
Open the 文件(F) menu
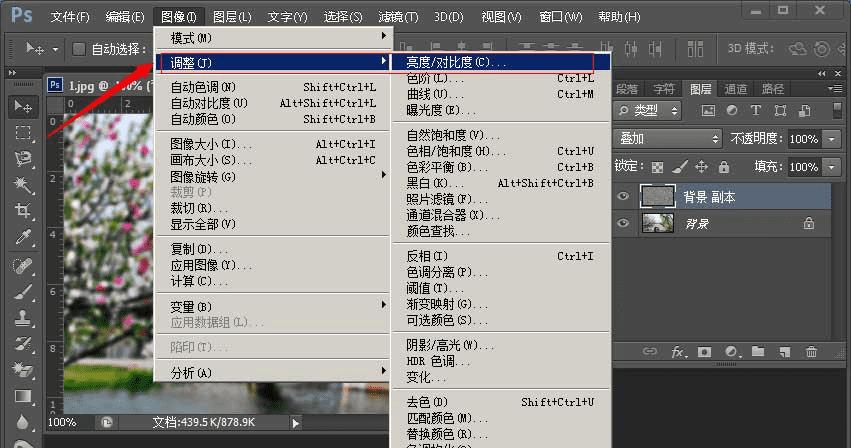point(70,17)
